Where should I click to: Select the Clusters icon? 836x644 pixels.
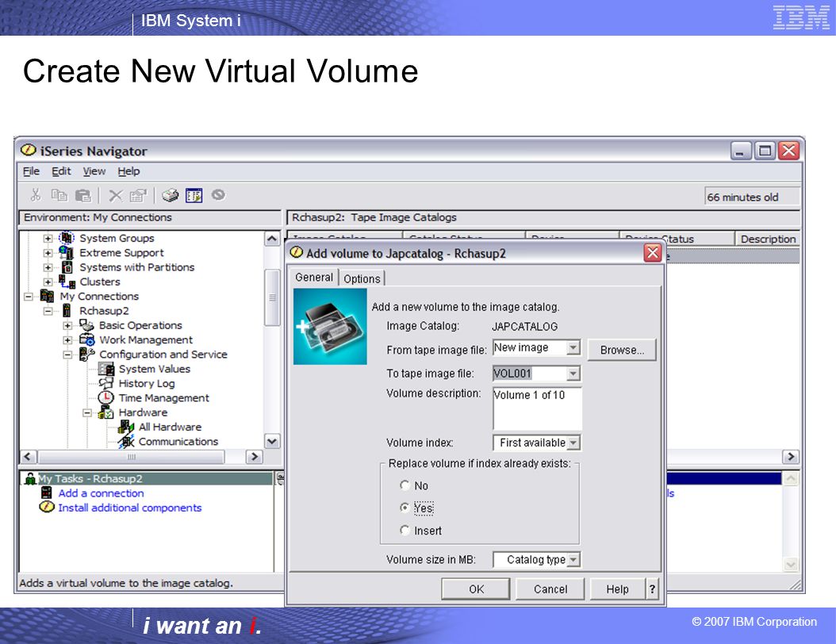[x=67, y=281]
